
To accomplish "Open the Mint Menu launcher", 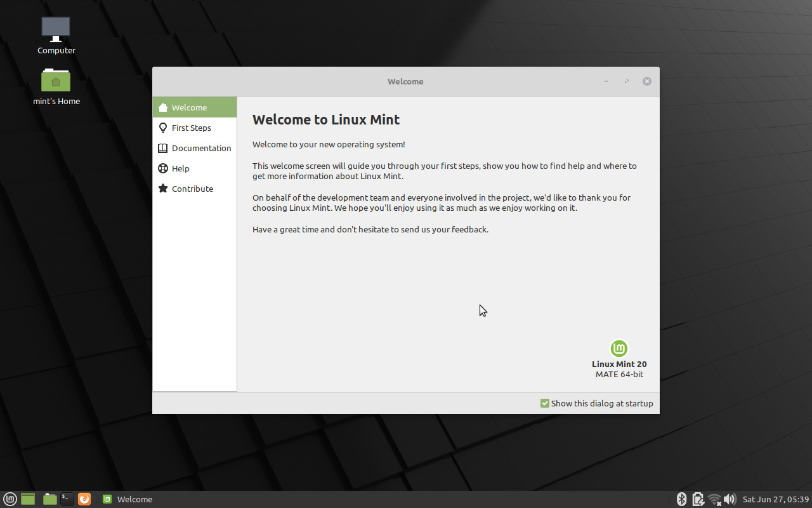I will (x=10, y=499).
